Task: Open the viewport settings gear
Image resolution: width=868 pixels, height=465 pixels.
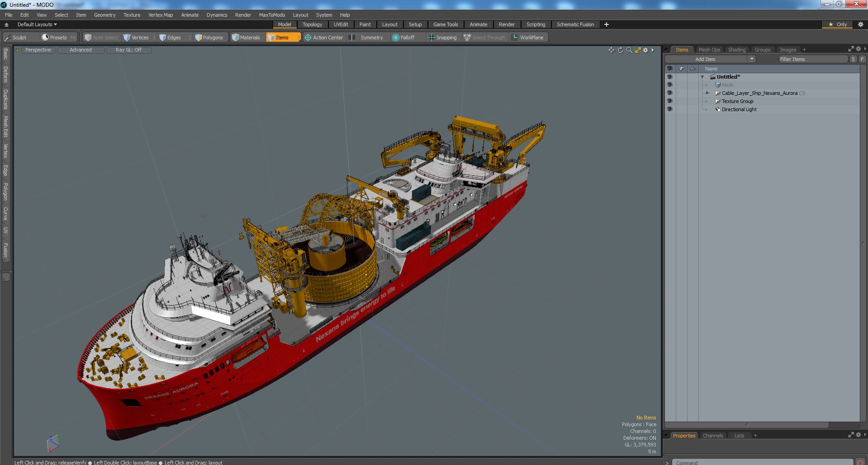Action: pyautogui.click(x=645, y=50)
